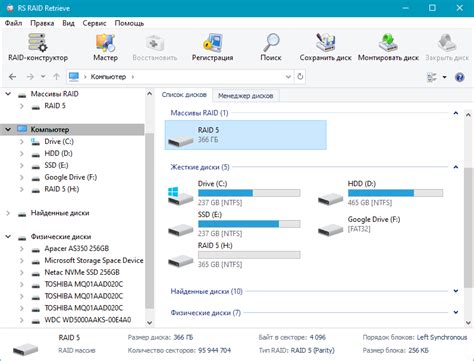Open the address bar dropdown arrow
The image size is (474, 361).
288,77
